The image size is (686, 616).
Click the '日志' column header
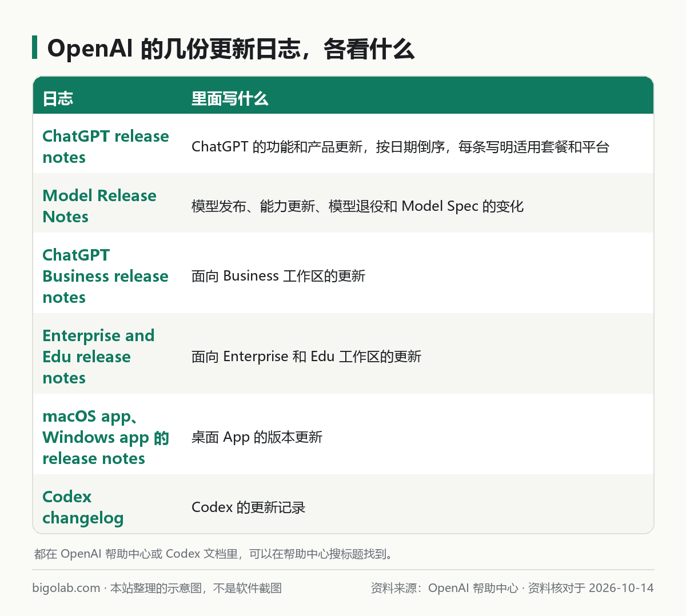click(x=58, y=99)
